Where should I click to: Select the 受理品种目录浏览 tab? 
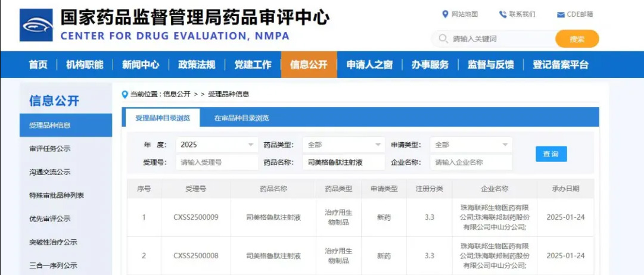click(x=163, y=118)
